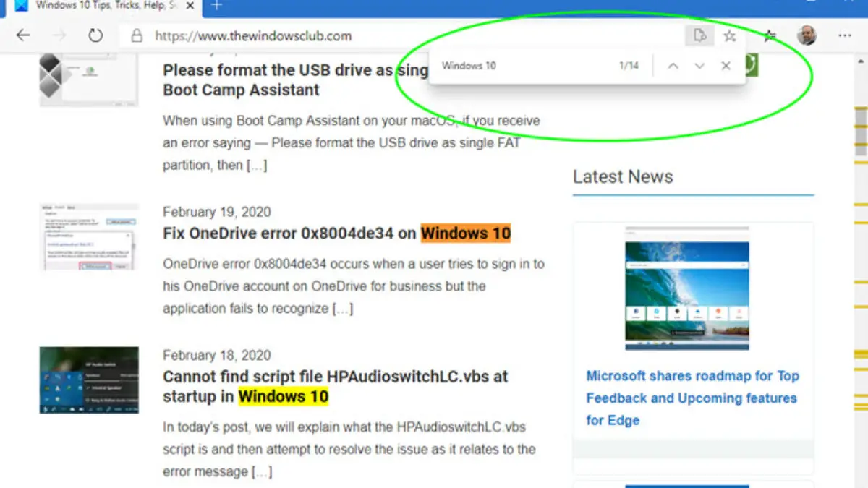The height and width of the screenshot is (488, 868).
Task: Open 'Please format the USB drive' article title
Action: (295, 80)
